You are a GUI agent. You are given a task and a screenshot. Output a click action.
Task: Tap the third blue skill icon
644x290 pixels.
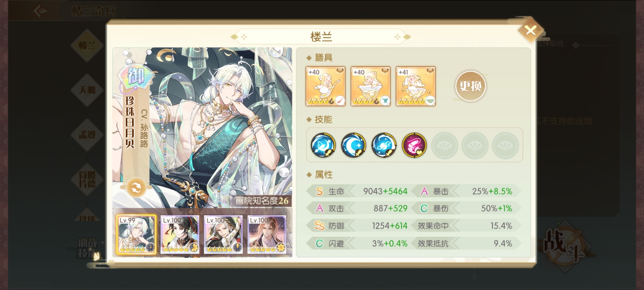pos(384,145)
